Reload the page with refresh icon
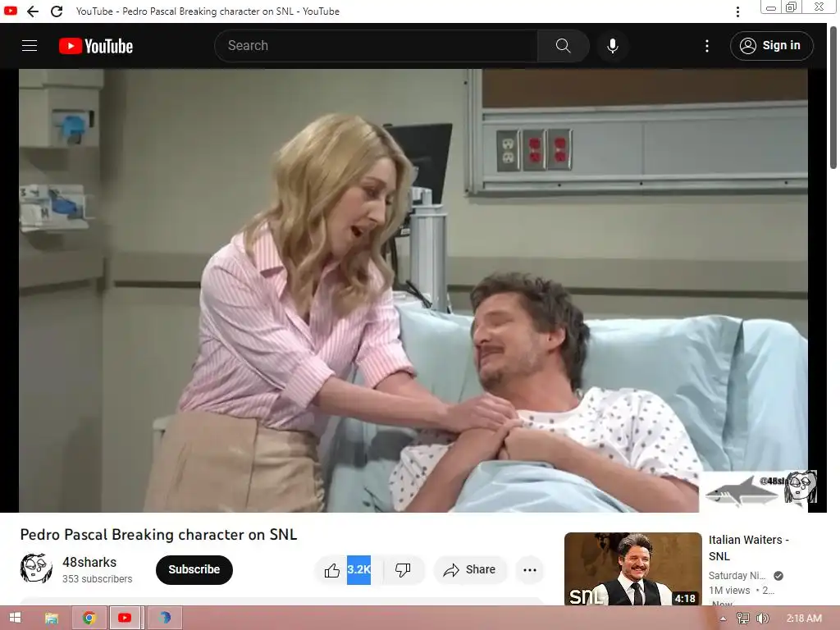Screen dimensions: 840x630 (57, 11)
